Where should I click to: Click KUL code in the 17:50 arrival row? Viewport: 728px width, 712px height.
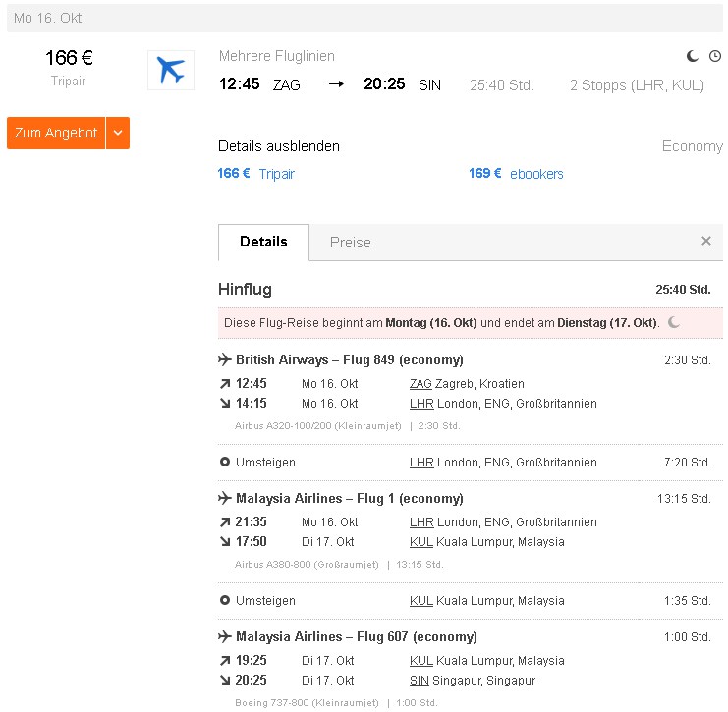coord(421,542)
